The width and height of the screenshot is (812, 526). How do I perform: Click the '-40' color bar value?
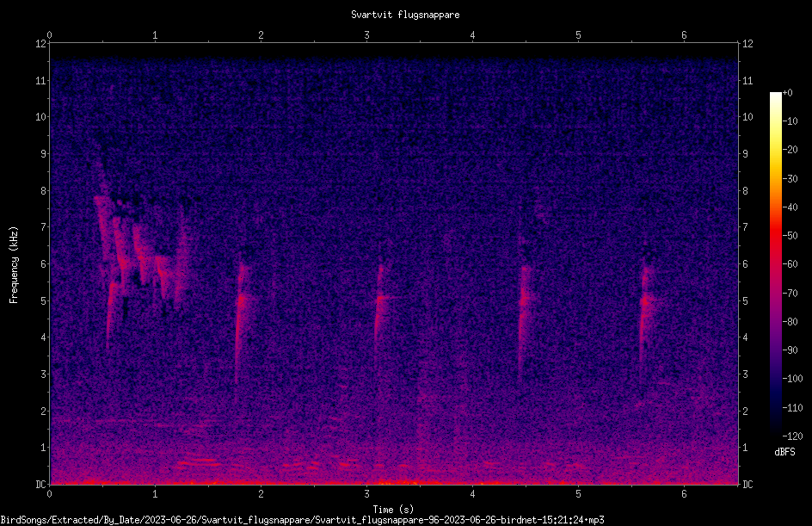click(790, 207)
